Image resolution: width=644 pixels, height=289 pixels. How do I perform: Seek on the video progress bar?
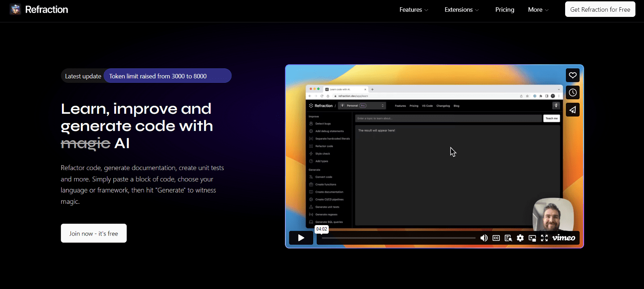pyautogui.click(x=398, y=238)
